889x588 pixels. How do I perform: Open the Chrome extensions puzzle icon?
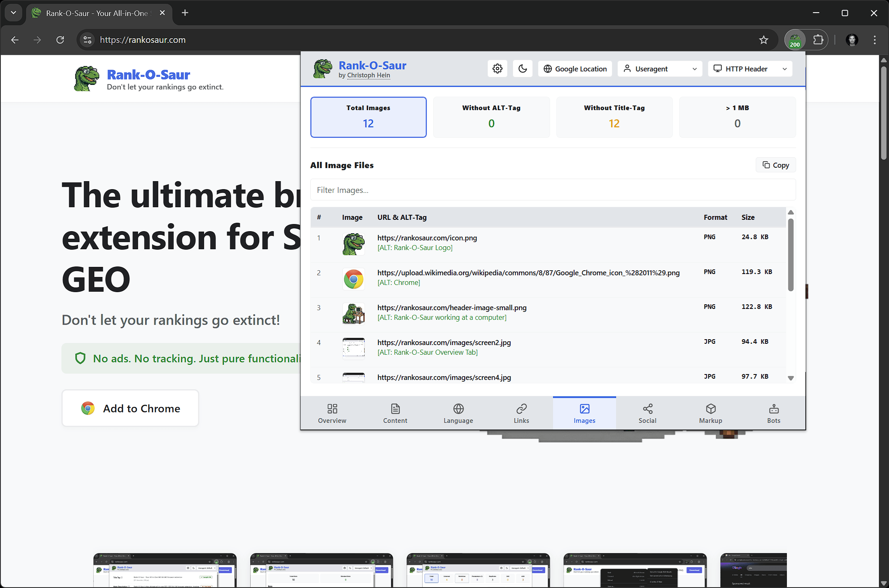tap(818, 40)
